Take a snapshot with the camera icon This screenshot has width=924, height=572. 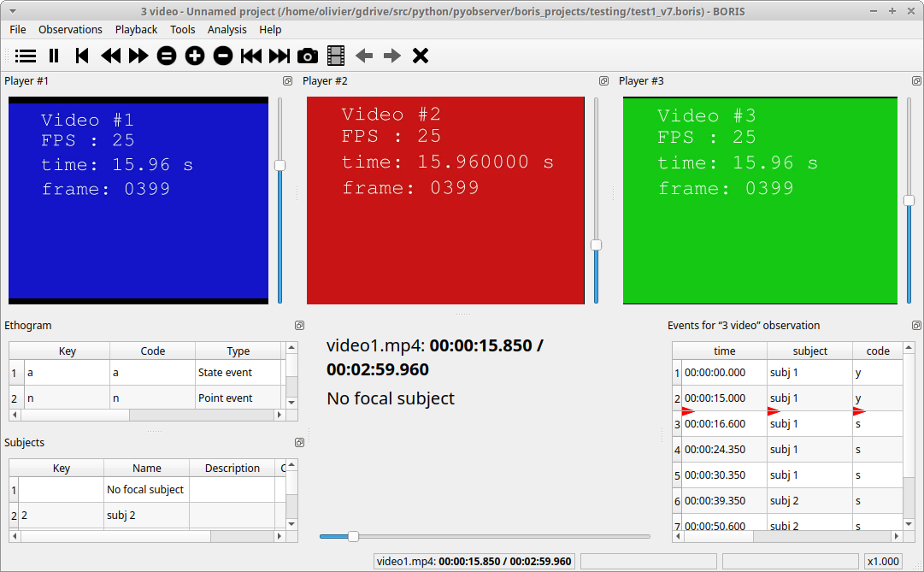coord(308,56)
